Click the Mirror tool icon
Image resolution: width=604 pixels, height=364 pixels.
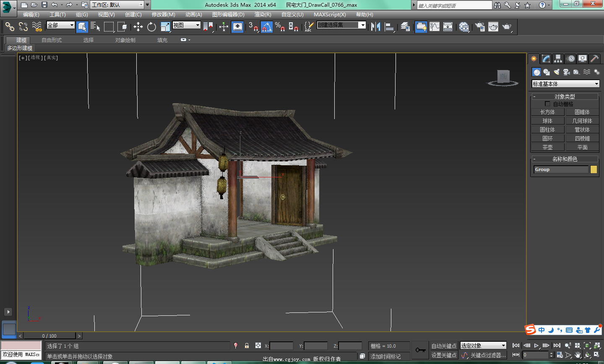tap(376, 27)
